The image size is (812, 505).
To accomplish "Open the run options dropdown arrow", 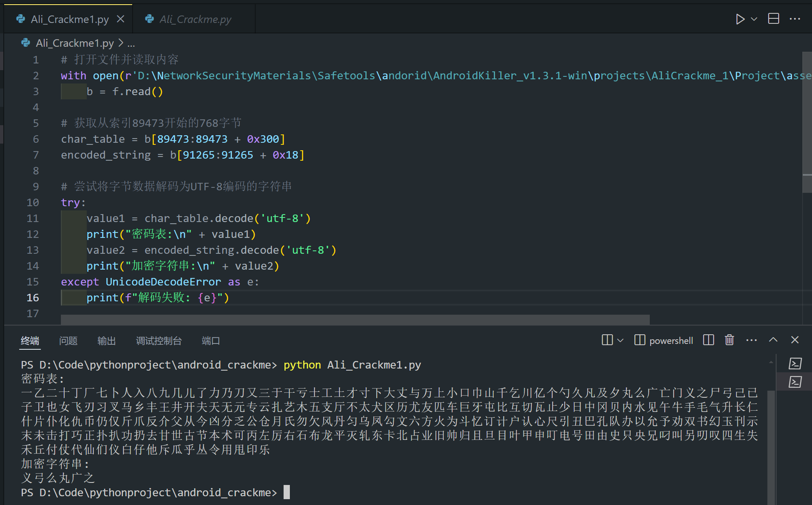I will tap(754, 19).
